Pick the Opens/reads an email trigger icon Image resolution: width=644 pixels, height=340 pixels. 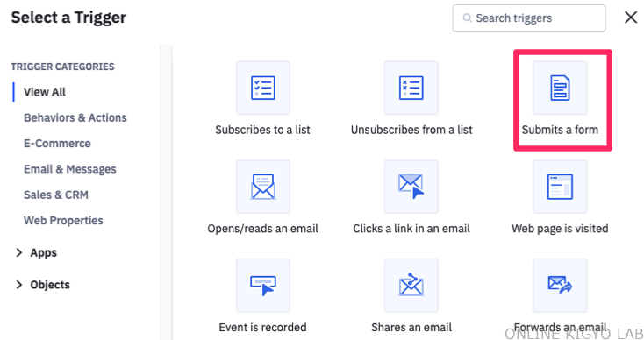[x=263, y=187]
